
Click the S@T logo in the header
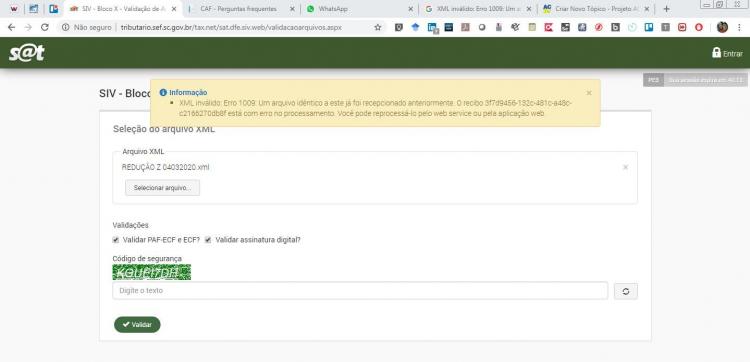[27, 53]
